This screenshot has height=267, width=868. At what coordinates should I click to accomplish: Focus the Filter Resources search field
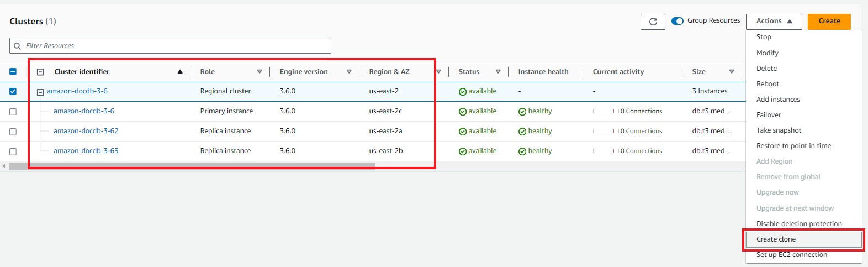pyautogui.click(x=170, y=46)
